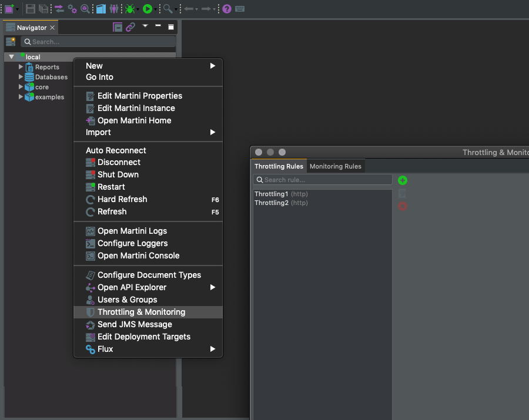
Task: Click the green add throttling rule button
Action: coord(403,180)
